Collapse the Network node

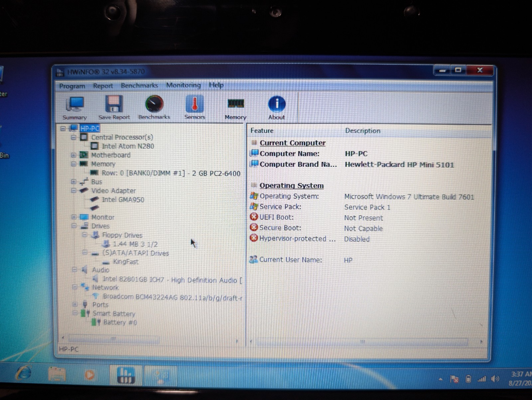coord(74,287)
